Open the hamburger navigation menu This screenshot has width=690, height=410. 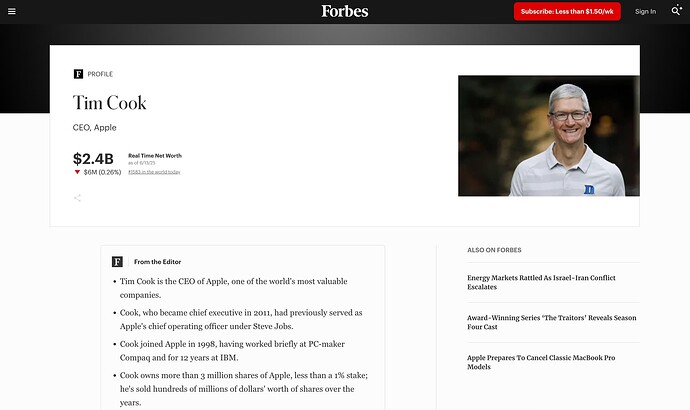pos(12,11)
